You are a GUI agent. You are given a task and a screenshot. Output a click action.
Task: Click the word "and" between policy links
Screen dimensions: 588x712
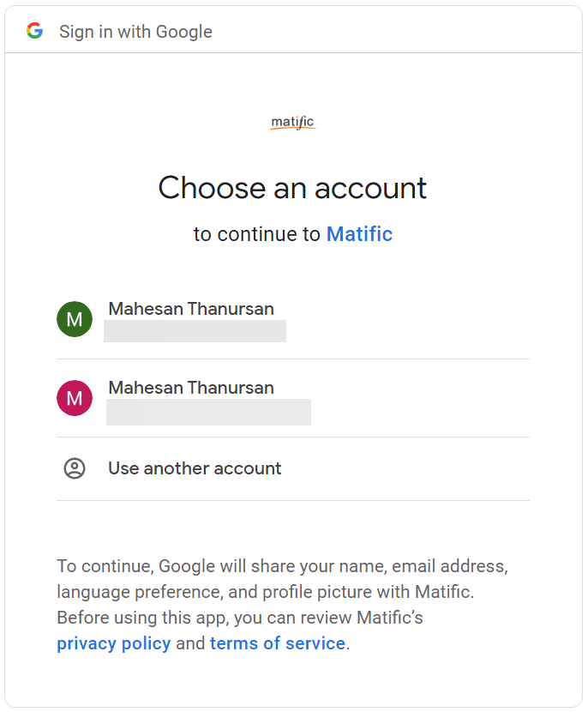click(190, 643)
